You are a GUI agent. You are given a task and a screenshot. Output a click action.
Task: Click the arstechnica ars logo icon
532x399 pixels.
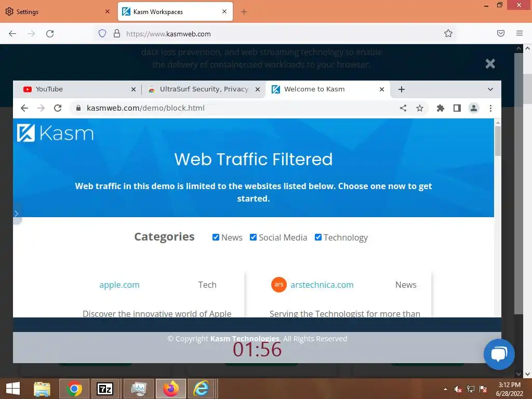[279, 284]
